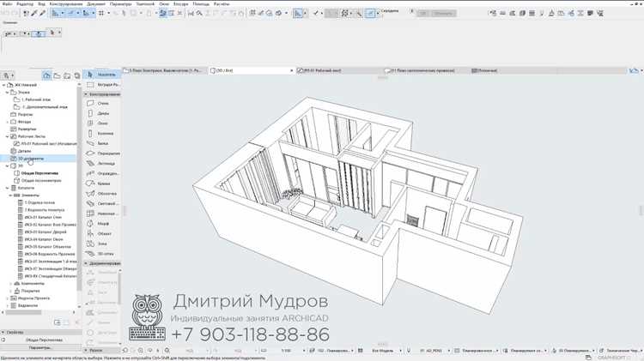Select the Window (Окно) tool

(x=102, y=123)
